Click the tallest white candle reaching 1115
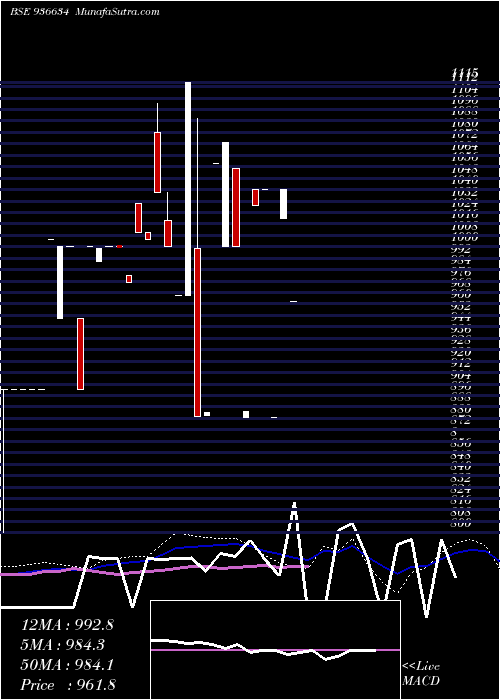 188,189
